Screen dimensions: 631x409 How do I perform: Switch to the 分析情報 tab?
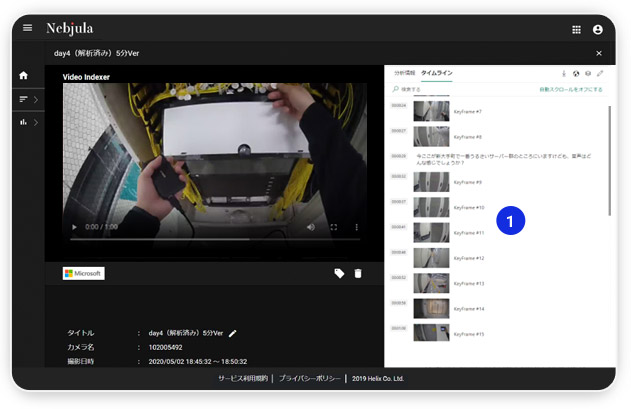click(x=404, y=73)
